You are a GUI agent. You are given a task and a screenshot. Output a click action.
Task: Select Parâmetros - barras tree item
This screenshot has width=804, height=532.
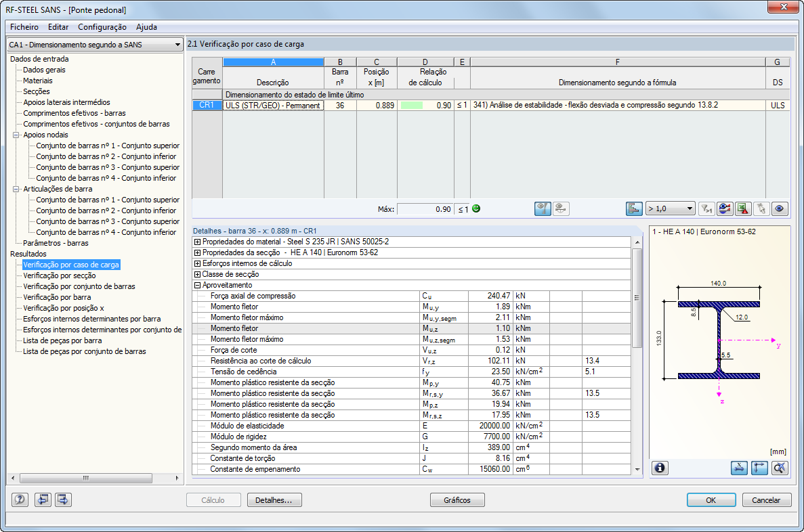coord(56,244)
